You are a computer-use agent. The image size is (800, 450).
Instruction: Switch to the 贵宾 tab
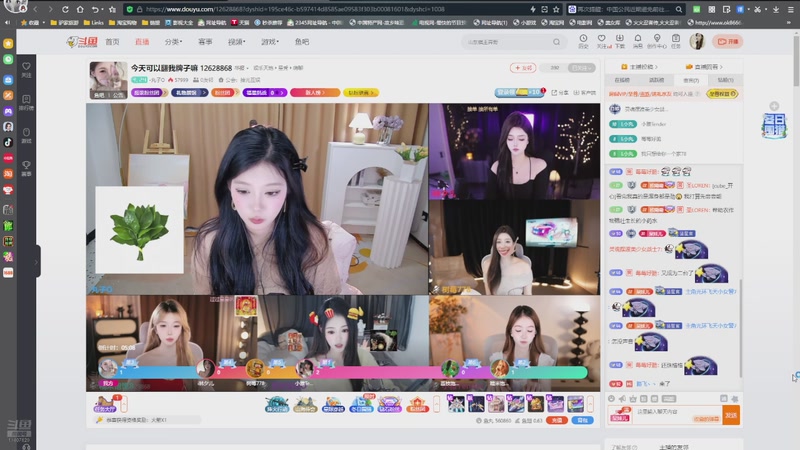(691, 80)
